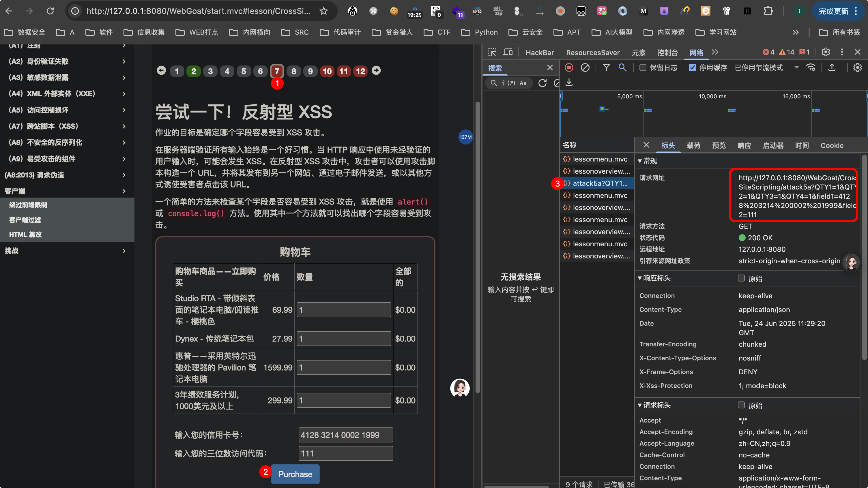
Task: Toggle match case Aa in search box
Action: pyautogui.click(x=523, y=83)
